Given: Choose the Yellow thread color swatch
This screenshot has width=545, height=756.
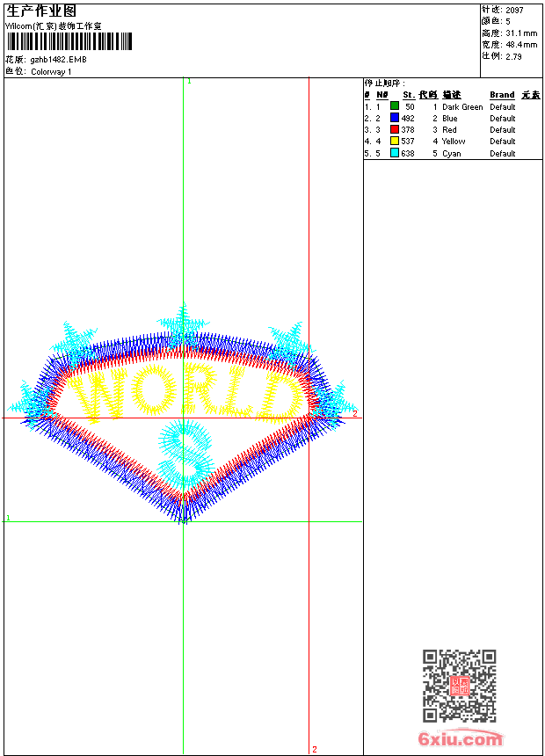Looking at the screenshot, I should (395, 141).
